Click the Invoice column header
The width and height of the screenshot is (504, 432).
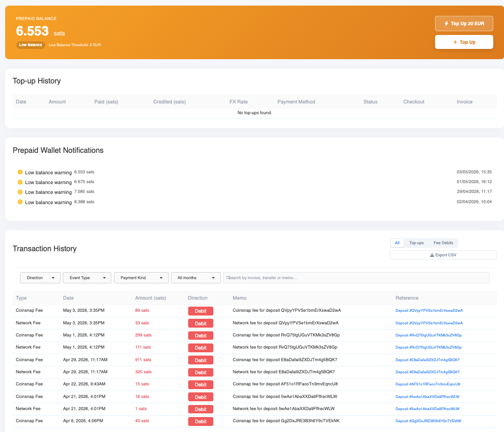point(464,102)
